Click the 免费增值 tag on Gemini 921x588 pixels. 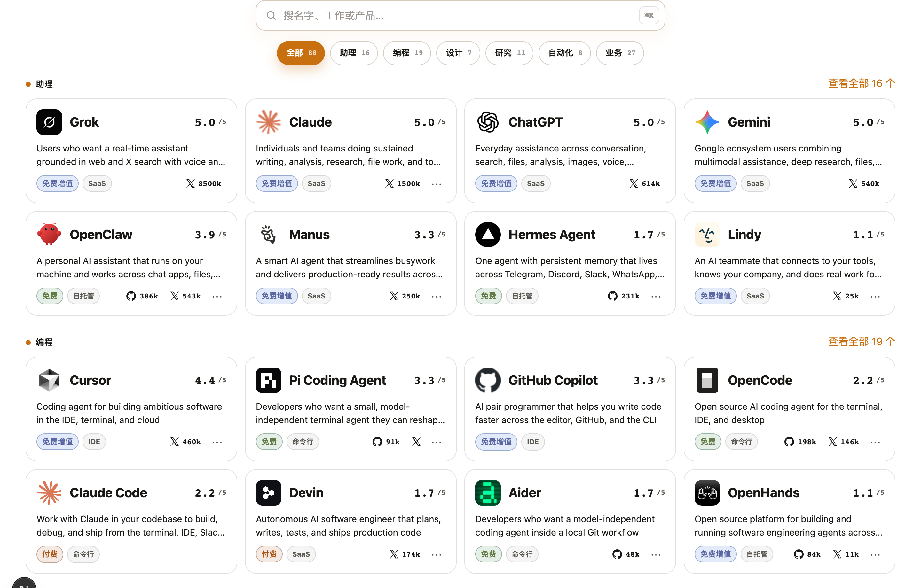tap(715, 183)
